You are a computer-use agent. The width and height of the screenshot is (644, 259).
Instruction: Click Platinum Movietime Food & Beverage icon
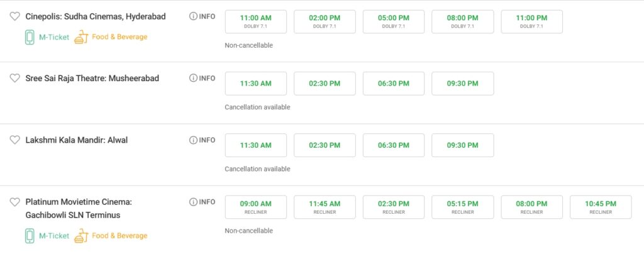tap(80, 236)
